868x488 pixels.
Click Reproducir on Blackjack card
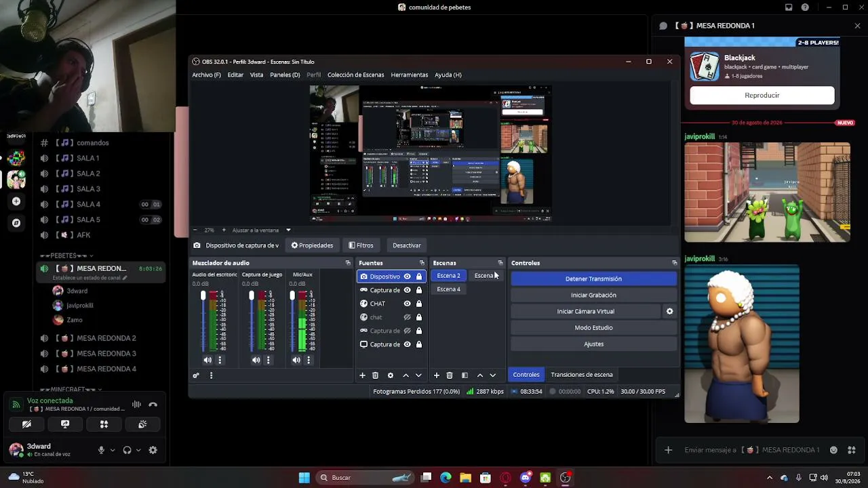tap(762, 96)
